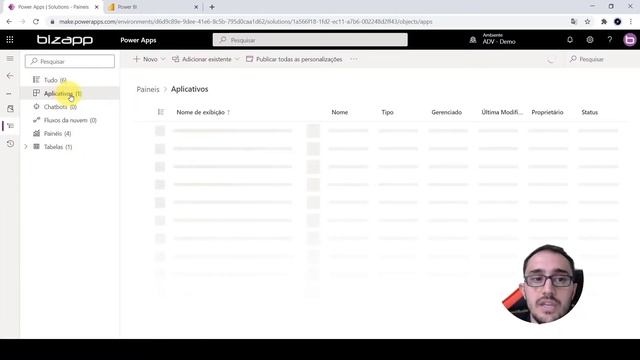This screenshot has height=360, width=640.
Task: Switch to the Power BI tab
Action: (x=152, y=7)
